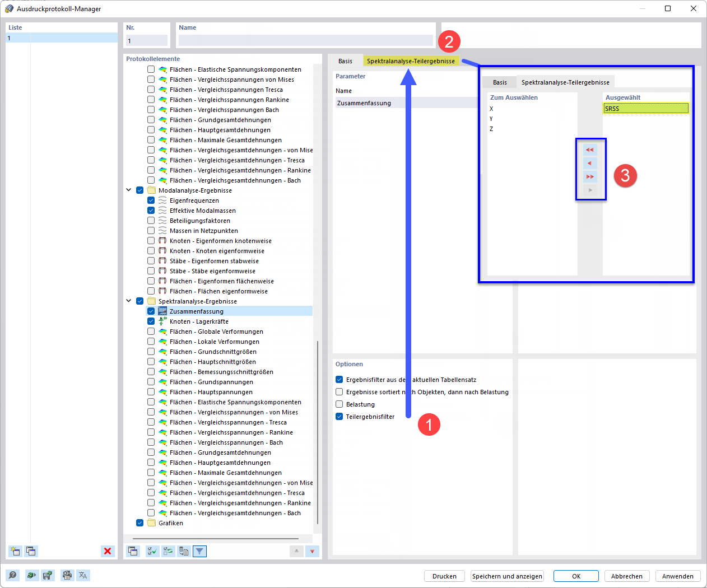Uncheck the Teilergebnisfilter option
Viewport: 707px width, 588px height.
tap(339, 417)
